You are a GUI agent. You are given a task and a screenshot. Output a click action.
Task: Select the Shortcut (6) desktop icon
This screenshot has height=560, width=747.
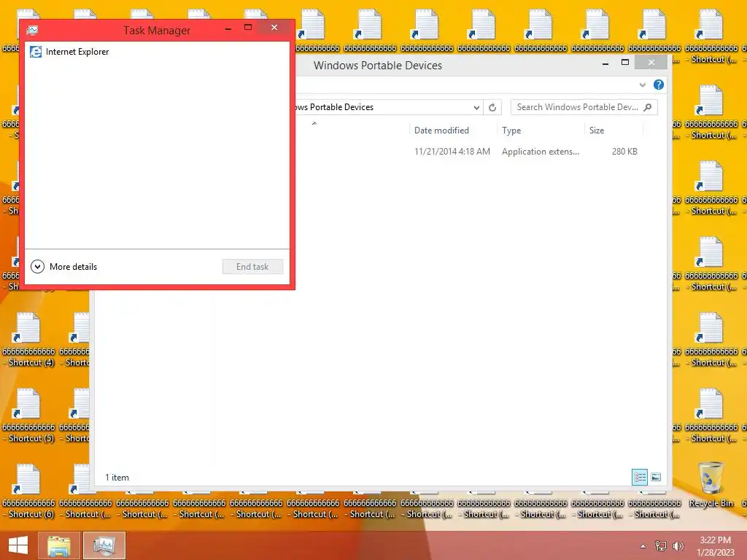pos(28,491)
